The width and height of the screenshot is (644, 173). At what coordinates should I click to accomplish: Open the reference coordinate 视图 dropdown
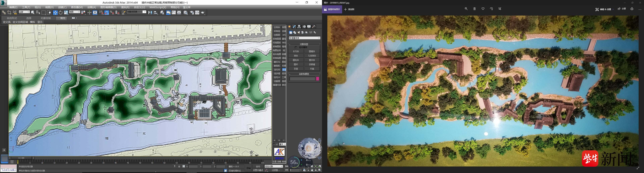74,12
